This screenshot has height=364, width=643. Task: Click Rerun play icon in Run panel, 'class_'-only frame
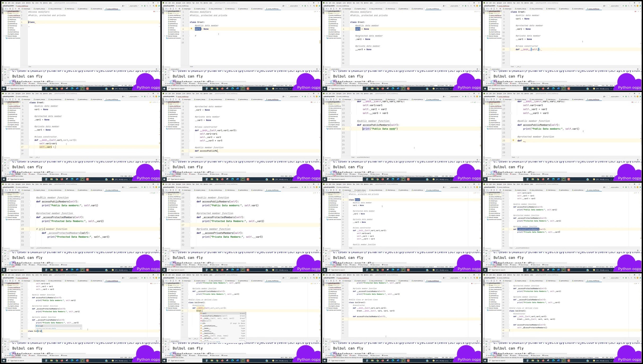pos(5,72)
